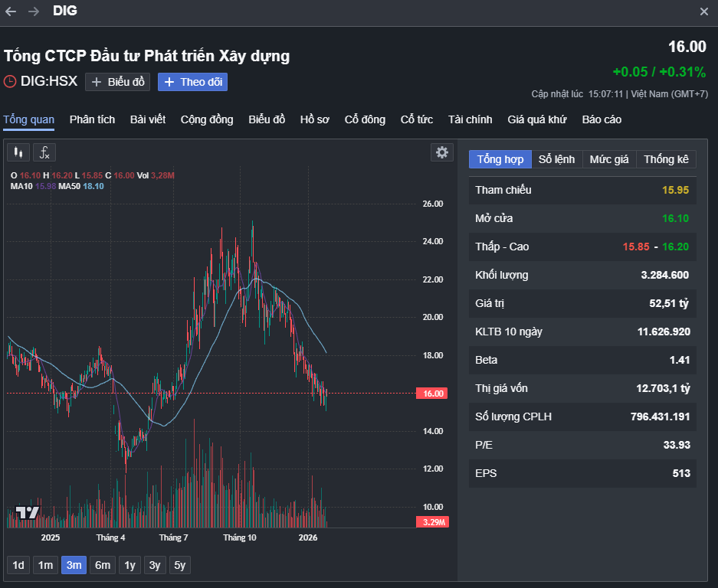Click the 16.00 current price label on axis
The height and width of the screenshot is (588, 718).
click(433, 394)
